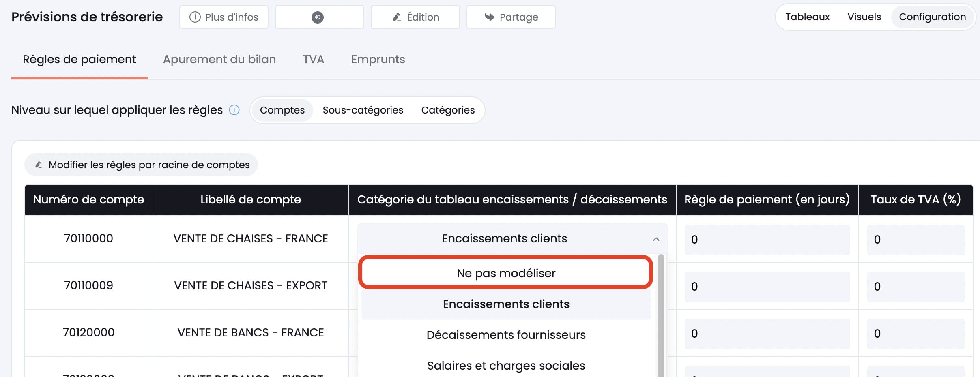Collapse the Encaissements clients dropdown
The image size is (980, 377).
coord(657,239)
